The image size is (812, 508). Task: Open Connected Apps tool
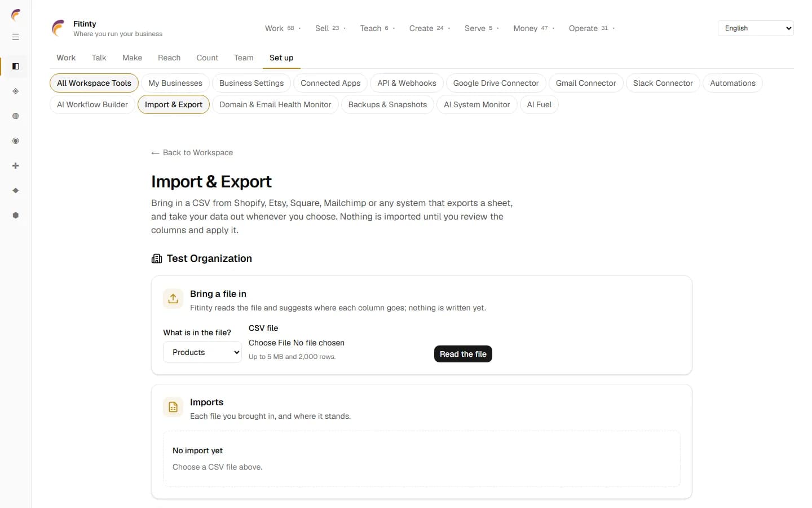[330, 83]
